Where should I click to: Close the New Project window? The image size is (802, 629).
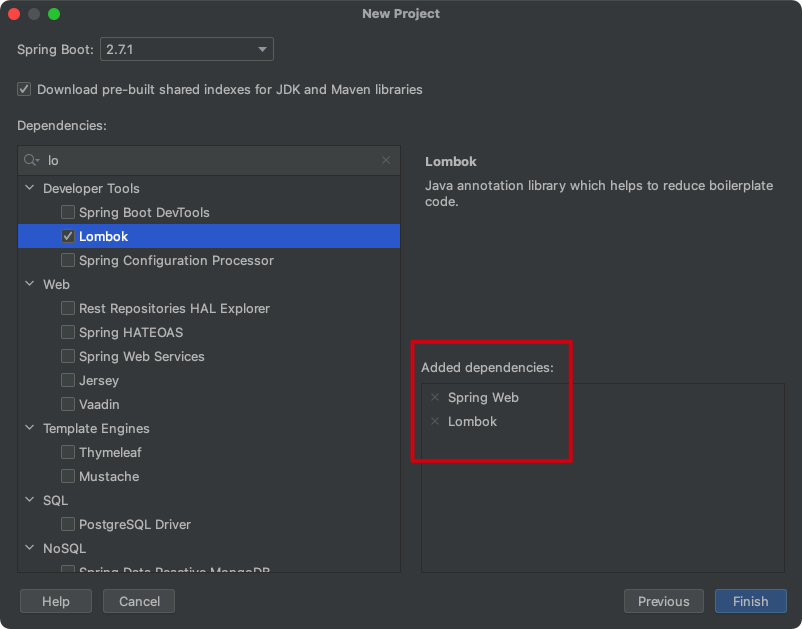click(14, 14)
